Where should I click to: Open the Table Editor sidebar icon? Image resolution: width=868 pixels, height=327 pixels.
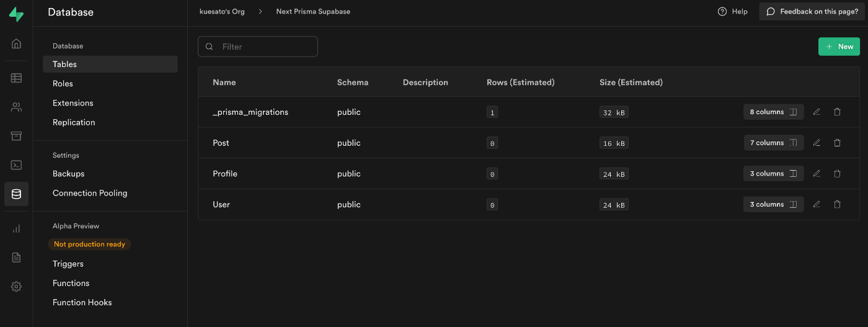(x=17, y=78)
